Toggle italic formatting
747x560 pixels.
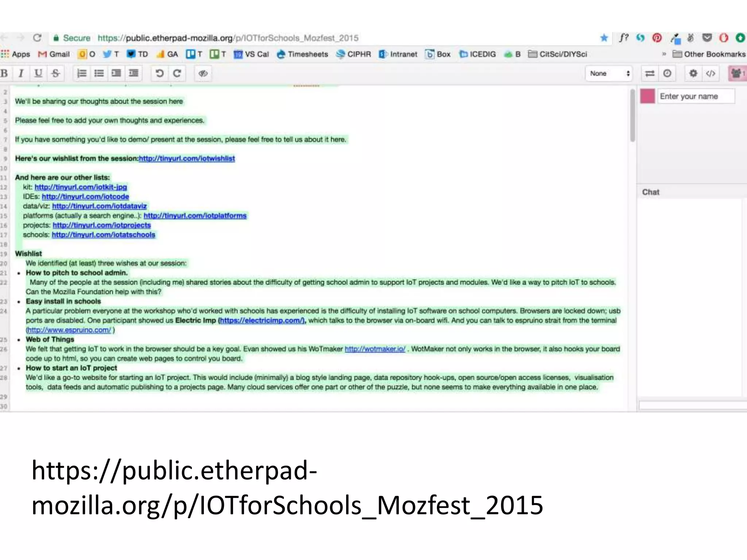click(x=21, y=73)
